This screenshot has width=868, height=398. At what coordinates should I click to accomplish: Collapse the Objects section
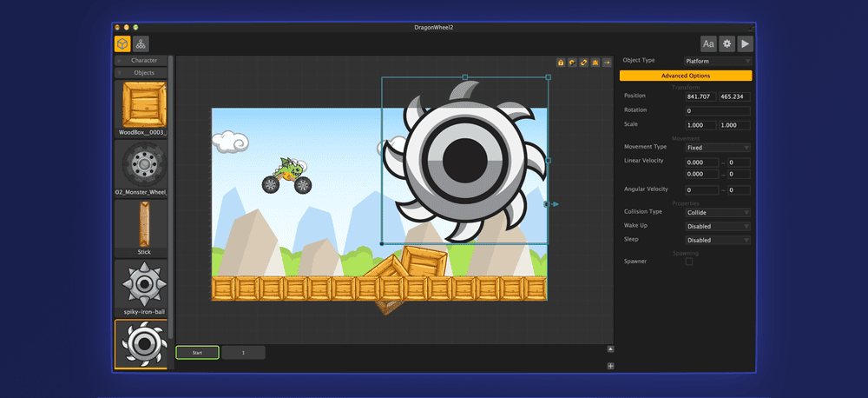(143, 73)
